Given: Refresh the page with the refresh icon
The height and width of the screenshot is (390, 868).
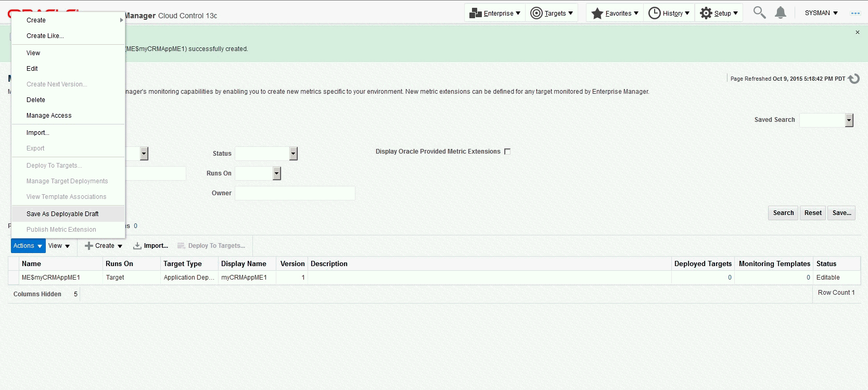Looking at the screenshot, I should (853, 79).
